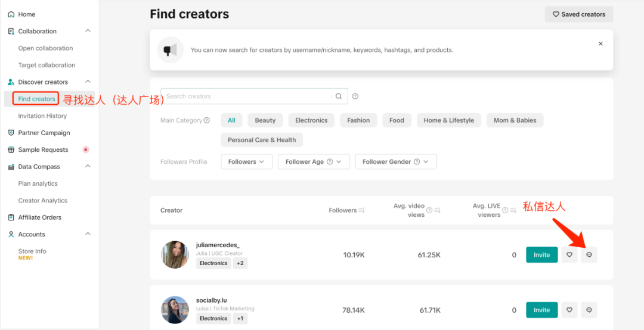Select the Beauty category filter

tap(265, 121)
